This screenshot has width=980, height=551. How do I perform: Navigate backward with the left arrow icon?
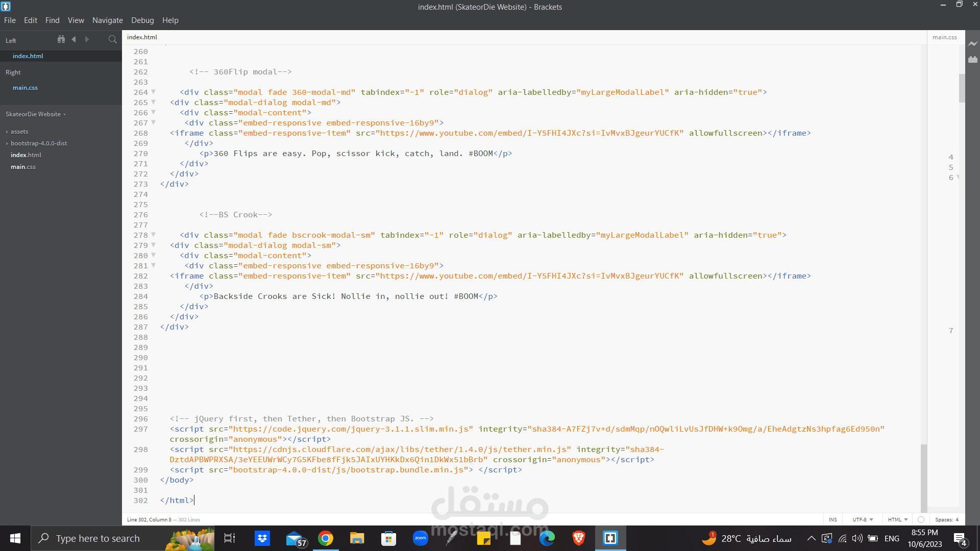(x=74, y=39)
